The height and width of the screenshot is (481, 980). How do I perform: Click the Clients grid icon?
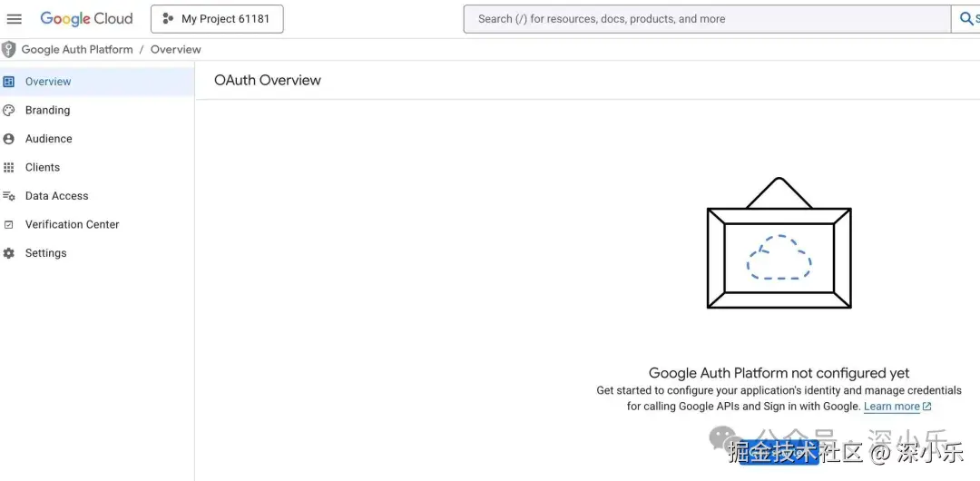click(x=9, y=168)
